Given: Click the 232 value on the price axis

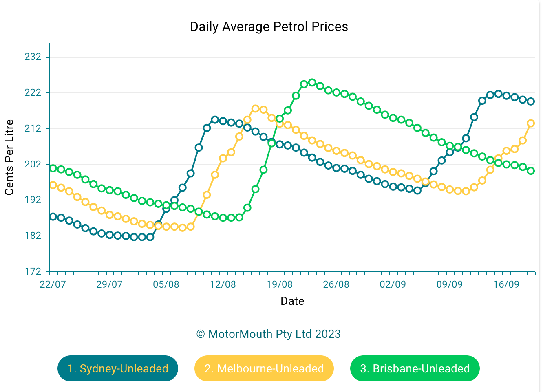Looking at the screenshot, I should pyautogui.click(x=33, y=57).
